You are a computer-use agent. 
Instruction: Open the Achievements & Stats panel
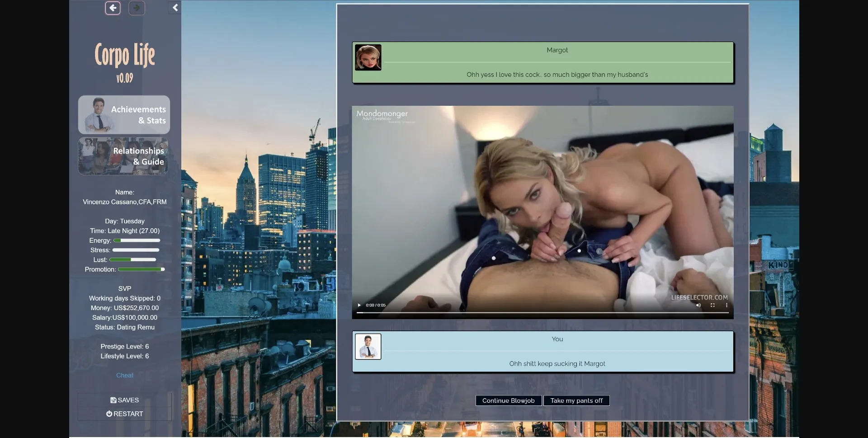point(124,114)
